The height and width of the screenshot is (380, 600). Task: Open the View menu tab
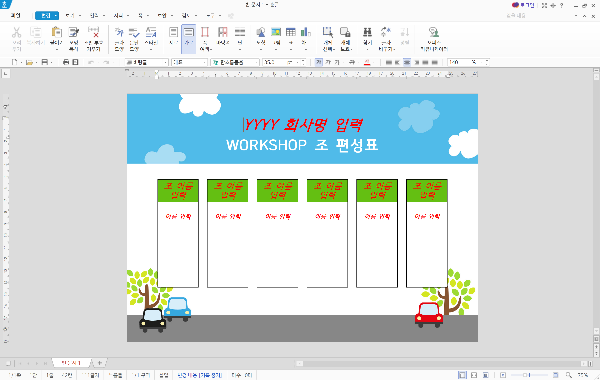(70, 16)
